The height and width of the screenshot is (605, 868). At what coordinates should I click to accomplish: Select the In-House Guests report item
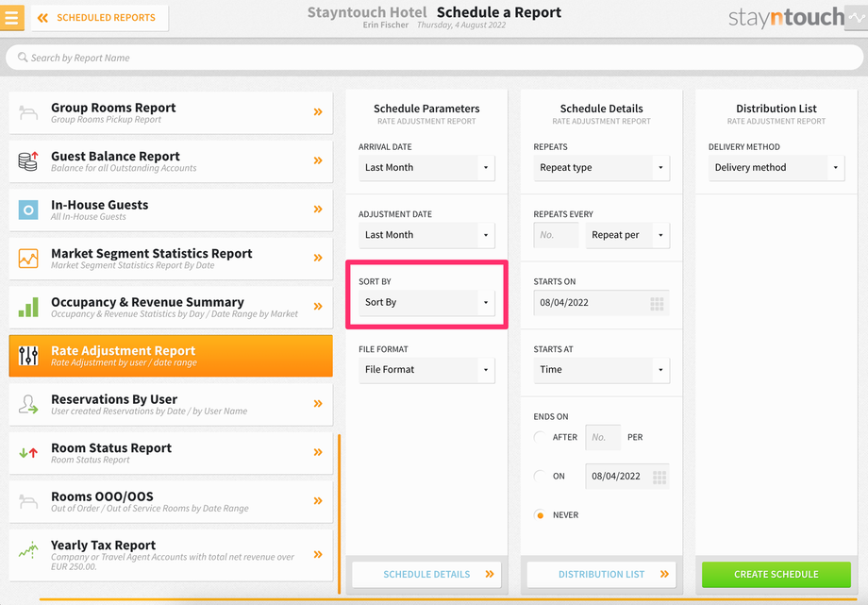tap(171, 210)
